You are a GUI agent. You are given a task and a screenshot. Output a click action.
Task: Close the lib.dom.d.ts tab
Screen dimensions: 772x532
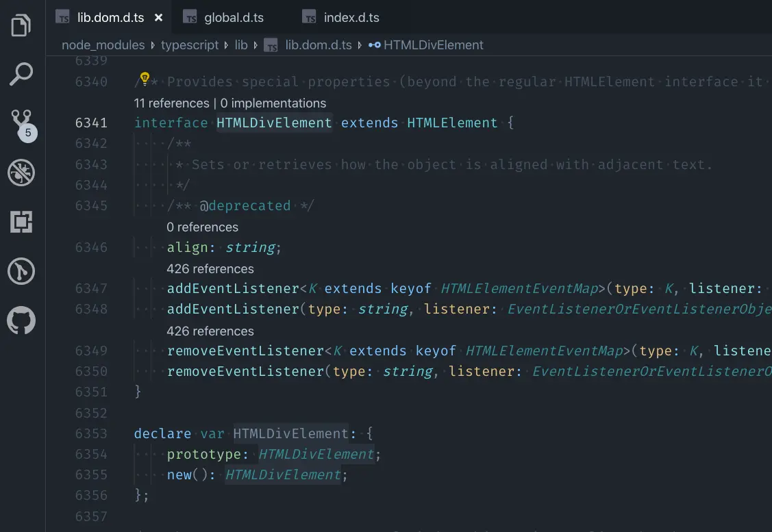click(158, 18)
